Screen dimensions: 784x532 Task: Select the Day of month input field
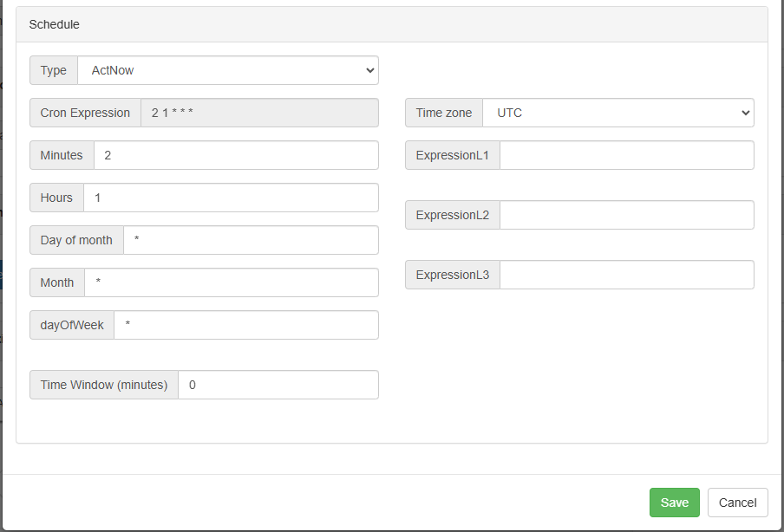(250, 240)
